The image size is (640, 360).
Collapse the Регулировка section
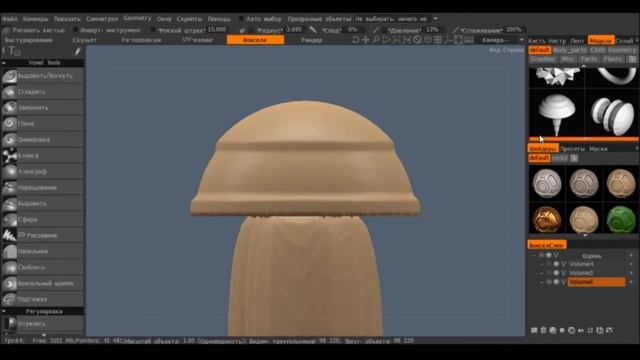(4, 311)
